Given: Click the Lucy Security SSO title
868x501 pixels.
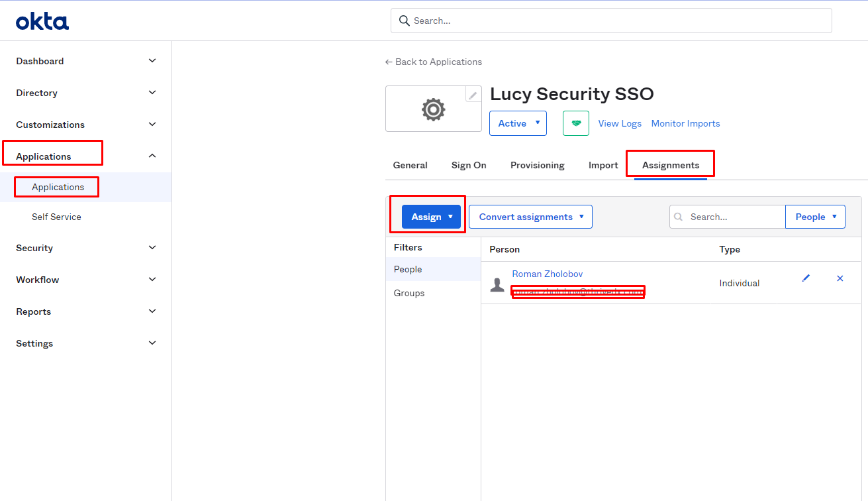Looking at the screenshot, I should (x=572, y=94).
